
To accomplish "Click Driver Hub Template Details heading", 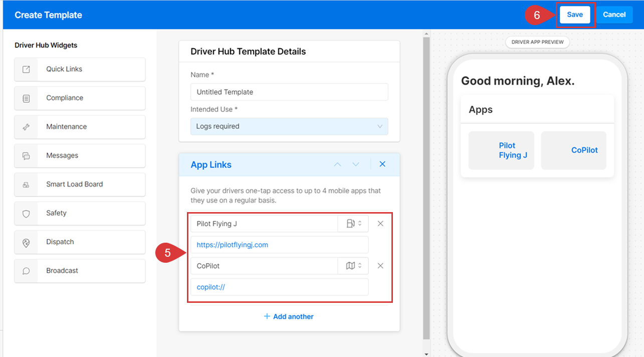I will pos(248,52).
